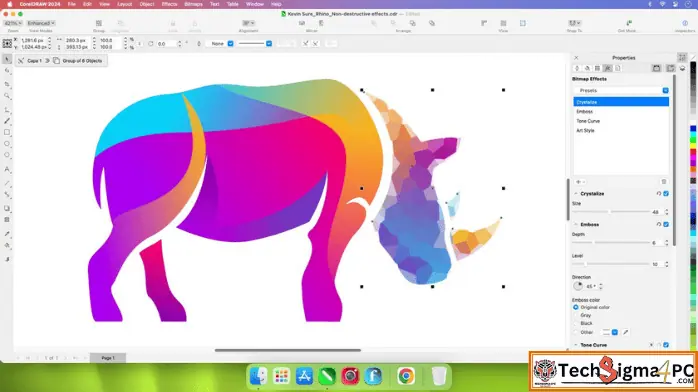Collapse the Emboss section

[x=576, y=224]
